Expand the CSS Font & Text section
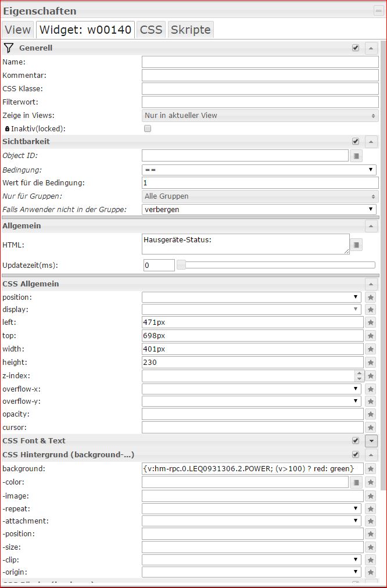 click(371, 440)
